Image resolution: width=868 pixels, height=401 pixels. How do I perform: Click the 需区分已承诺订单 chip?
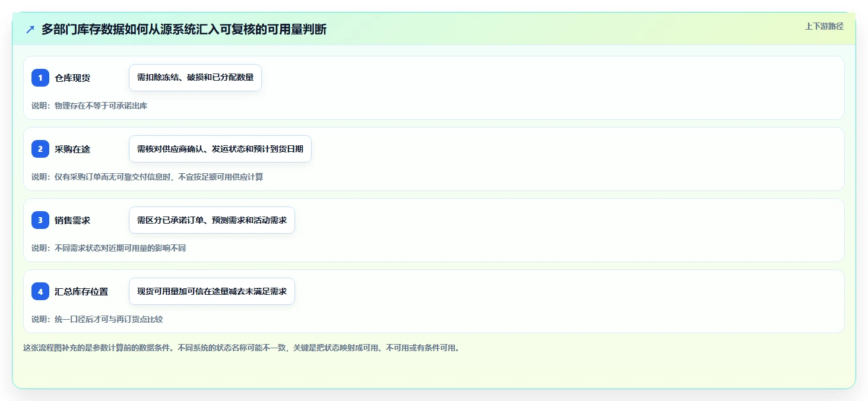point(212,220)
